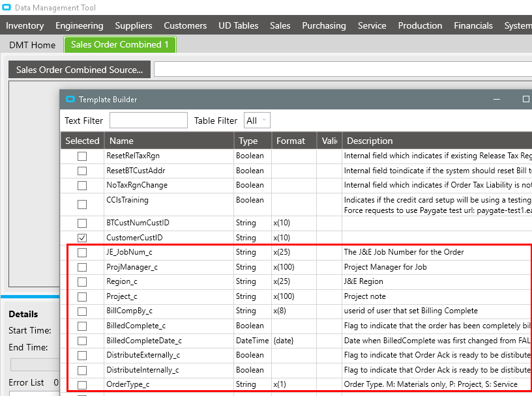Sort by the Type column header

(253, 141)
